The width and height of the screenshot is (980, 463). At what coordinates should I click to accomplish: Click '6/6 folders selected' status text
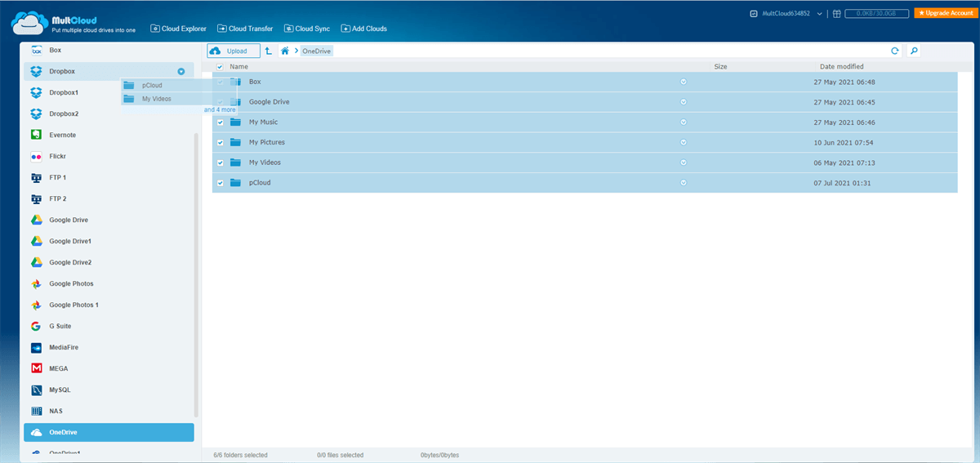click(240, 455)
